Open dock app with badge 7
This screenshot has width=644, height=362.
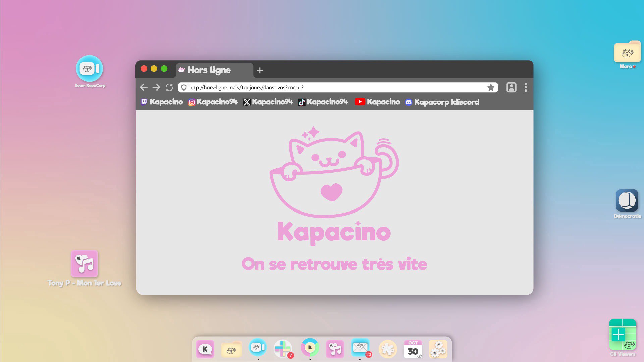[x=283, y=349]
